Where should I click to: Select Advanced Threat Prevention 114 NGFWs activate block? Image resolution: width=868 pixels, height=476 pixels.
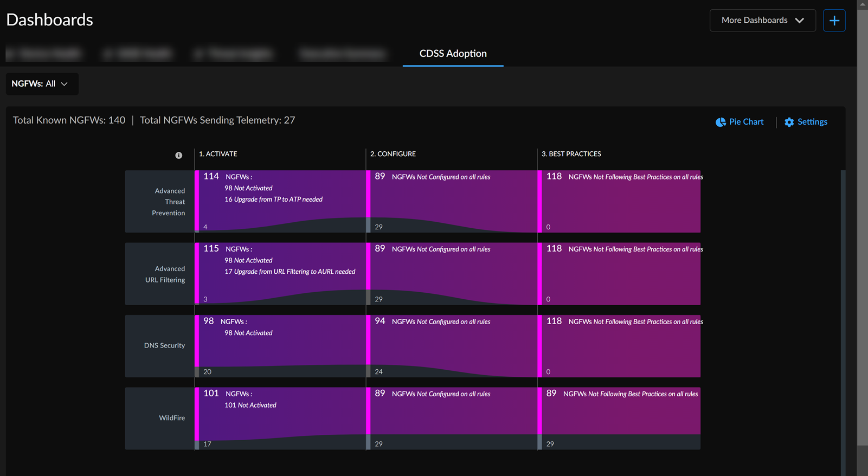280,195
